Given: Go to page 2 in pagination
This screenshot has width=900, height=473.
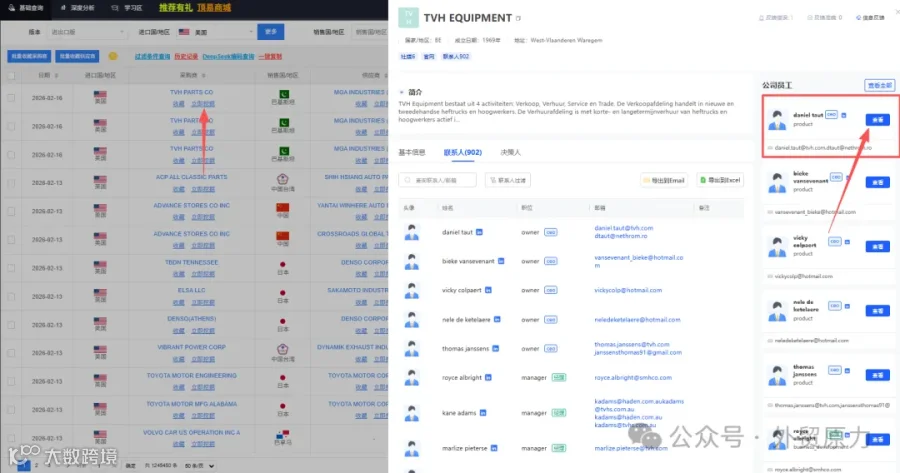Looking at the screenshot, I should click(x=36, y=466).
